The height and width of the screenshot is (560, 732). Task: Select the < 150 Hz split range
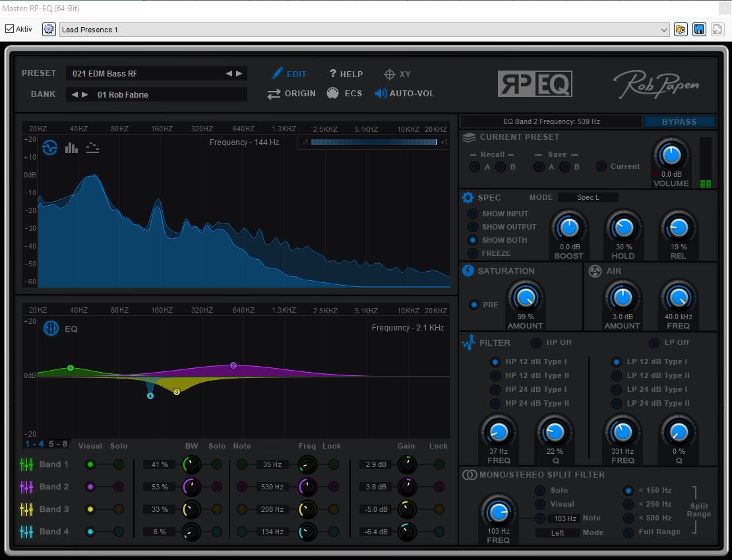[x=628, y=490]
